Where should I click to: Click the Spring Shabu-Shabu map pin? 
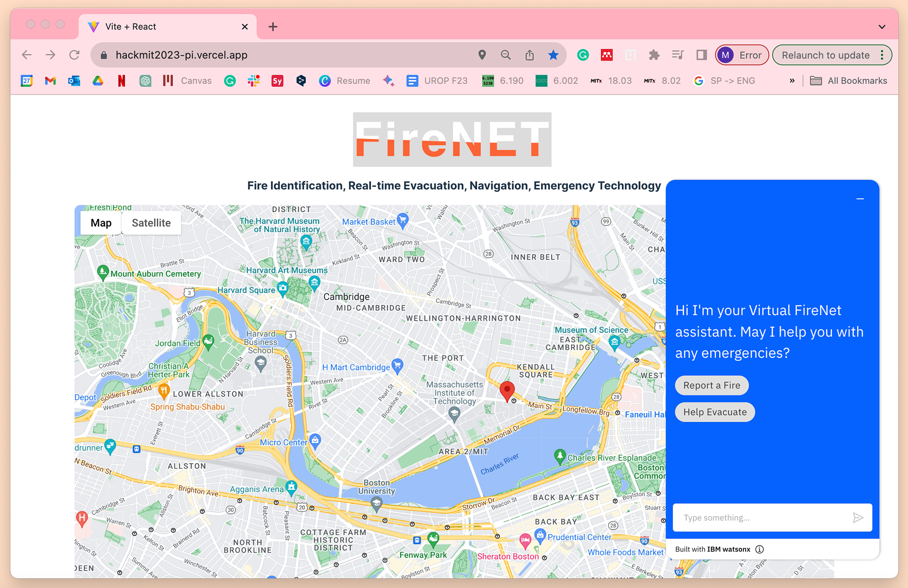tap(164, 391)
